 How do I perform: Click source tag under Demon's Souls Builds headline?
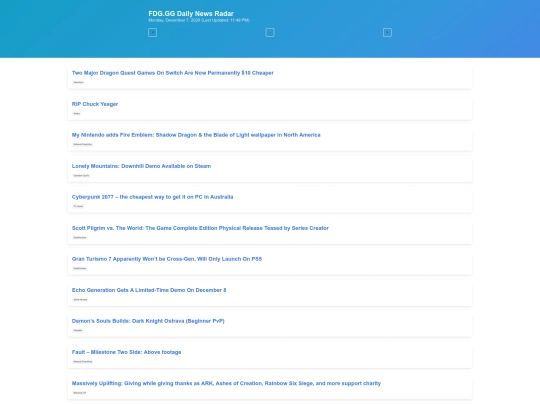[78, 330]
